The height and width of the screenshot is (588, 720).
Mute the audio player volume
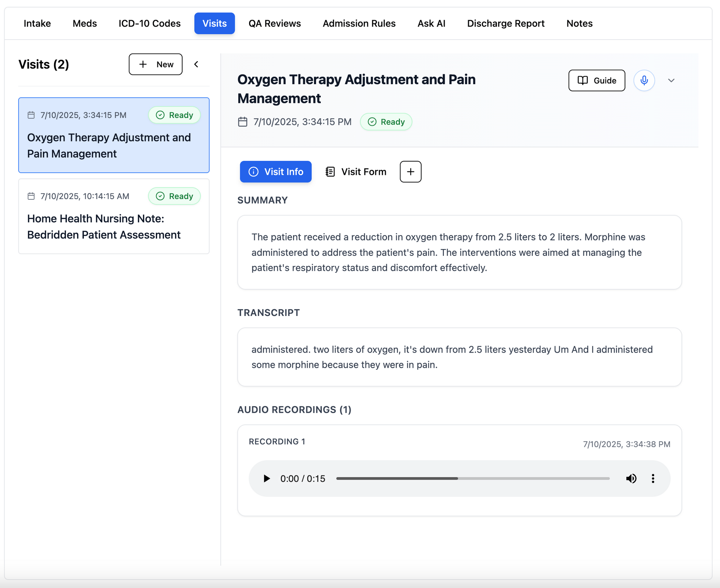coord(631,479)
